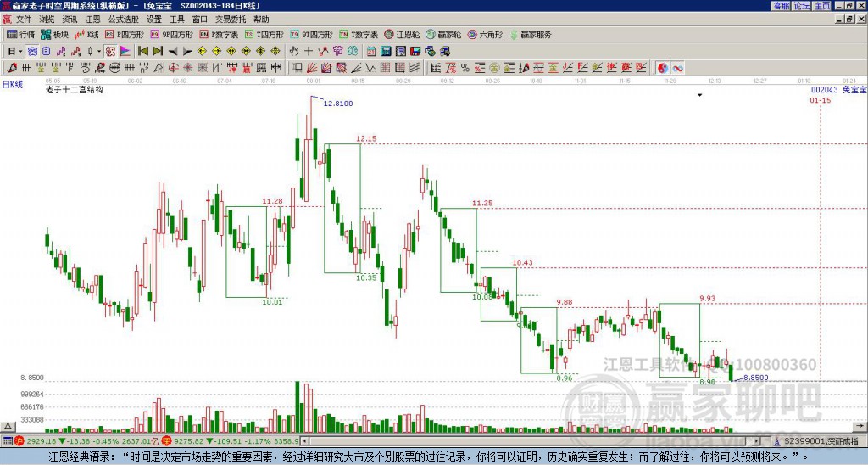
Task: Open the 行情 quotes view
Action: (x=20, y=34)
